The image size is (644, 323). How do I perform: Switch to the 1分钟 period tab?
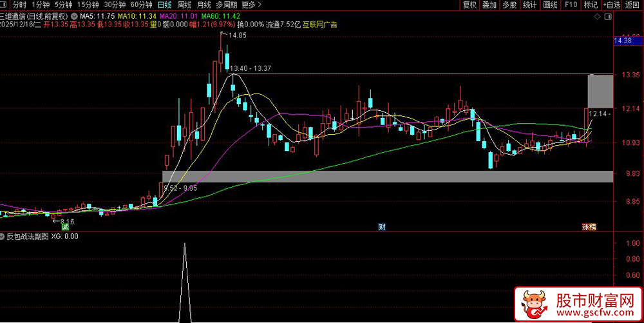point(41,5)
